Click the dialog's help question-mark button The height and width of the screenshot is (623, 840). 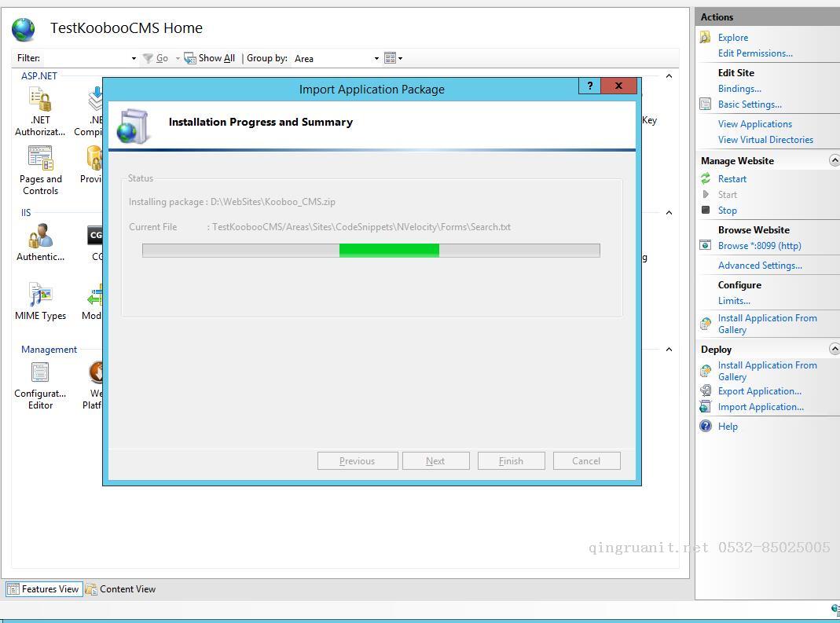click(590, 86)
